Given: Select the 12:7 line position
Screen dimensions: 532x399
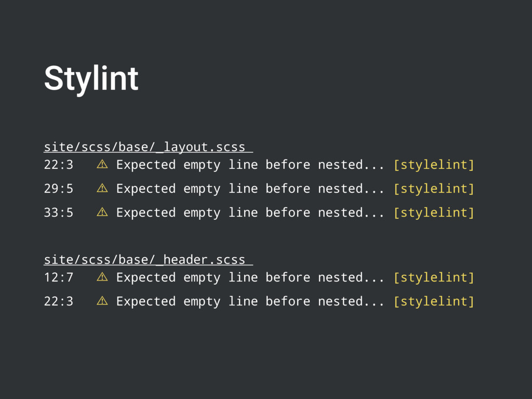Looking at the screenshot, I should (x=59, y=277).
